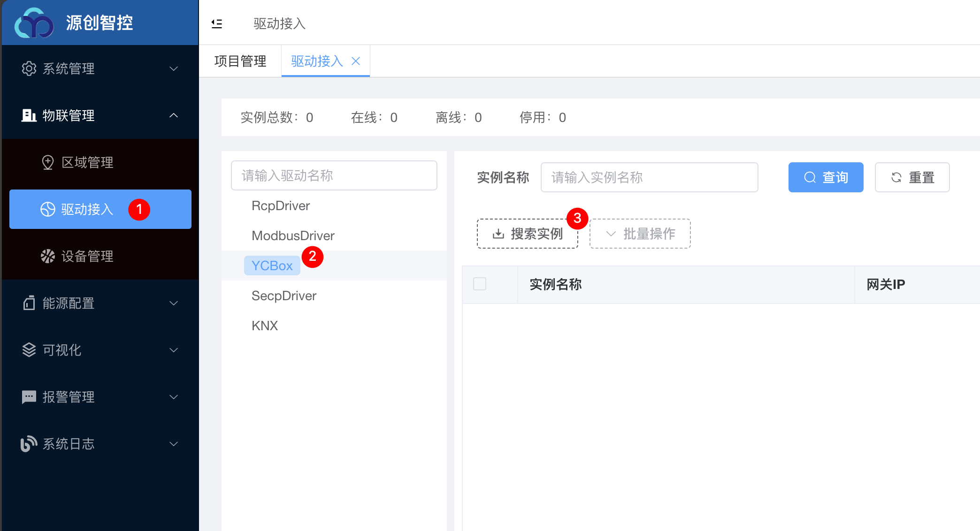Viewport: 980px width, 531px height.
Task: Focus the 请输入驱动名称 search field
Action: click(x=334, y=175)
